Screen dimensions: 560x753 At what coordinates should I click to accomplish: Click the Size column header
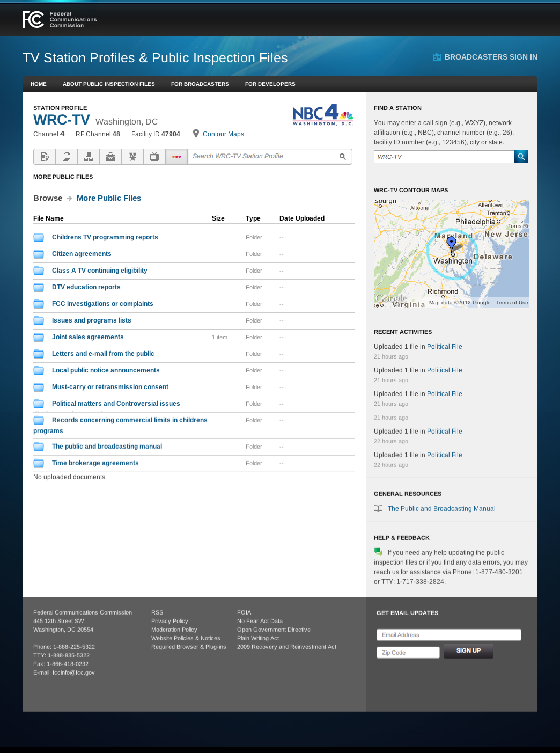point(218,218)
